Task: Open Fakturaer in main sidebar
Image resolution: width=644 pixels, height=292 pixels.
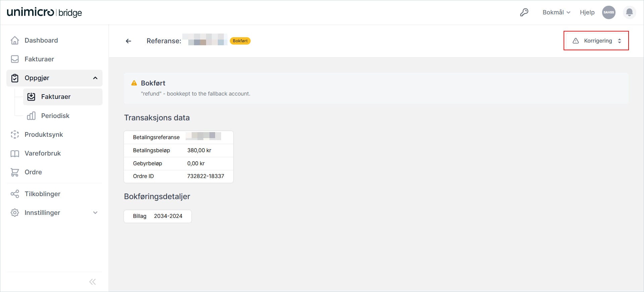Action: click(x=39, y=59)
